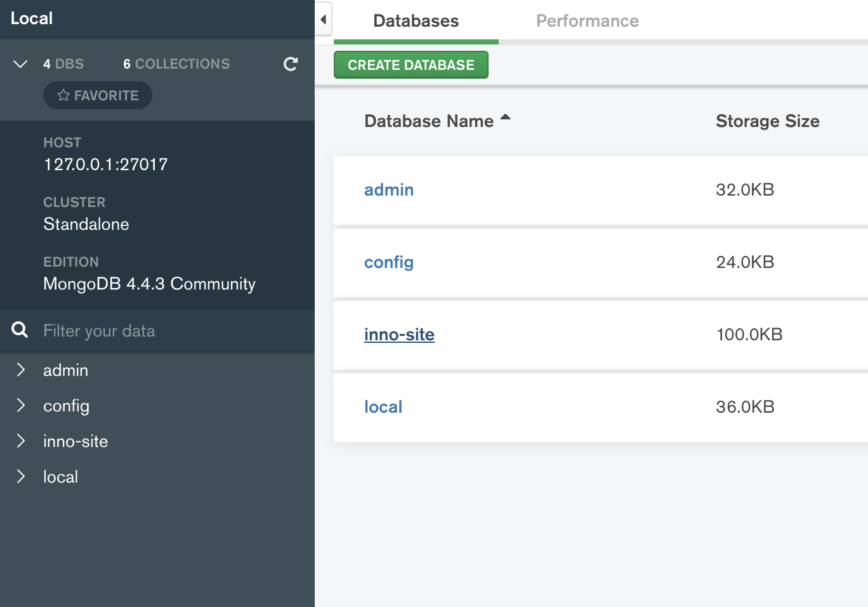
Task: Open the admin database link in the table
Action: coord(389,190)
